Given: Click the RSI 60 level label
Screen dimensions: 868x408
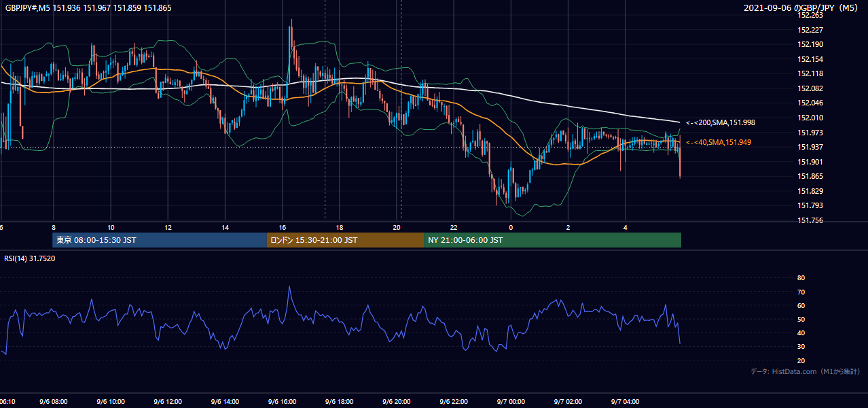Looking at the screenshot, I should tap(801, 305).
